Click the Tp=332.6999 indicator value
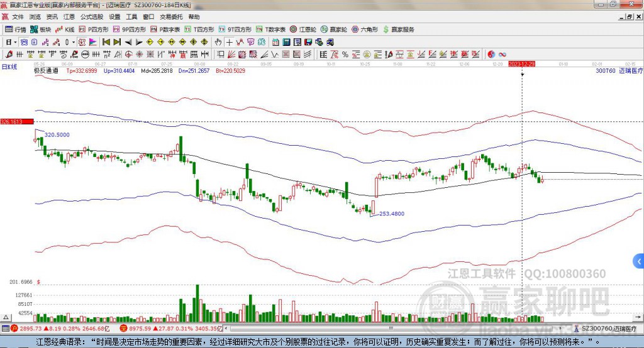 point(82,70)
